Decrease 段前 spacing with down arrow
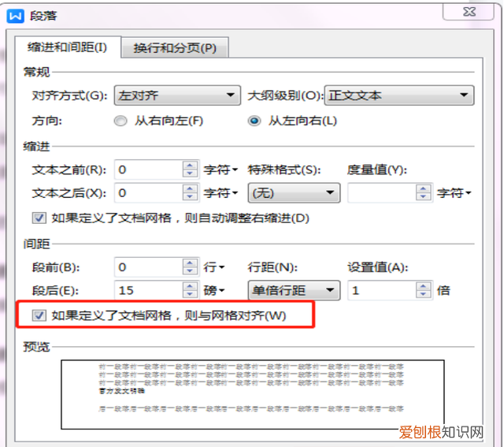 [190, 271]
